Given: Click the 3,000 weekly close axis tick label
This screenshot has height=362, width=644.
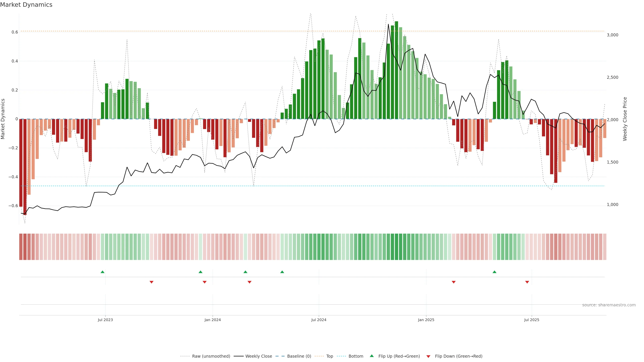Looking at the screenshot, I should [612, 35].
